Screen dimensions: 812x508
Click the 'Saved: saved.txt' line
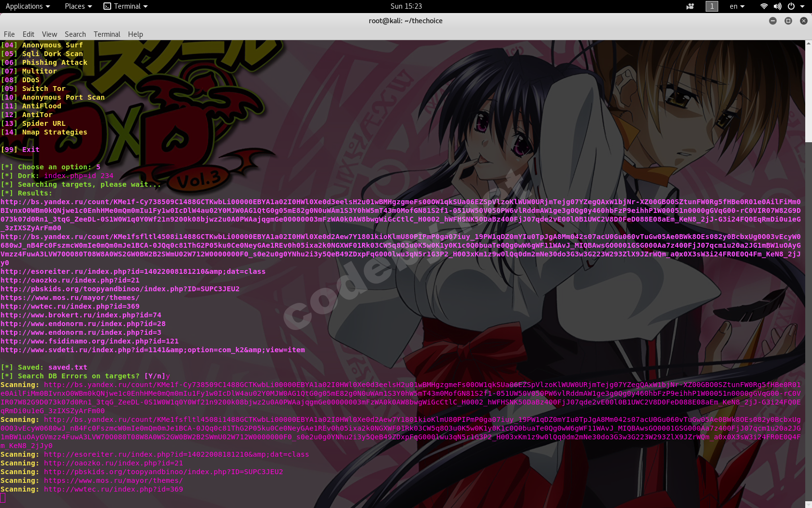[x=44, y=367]
